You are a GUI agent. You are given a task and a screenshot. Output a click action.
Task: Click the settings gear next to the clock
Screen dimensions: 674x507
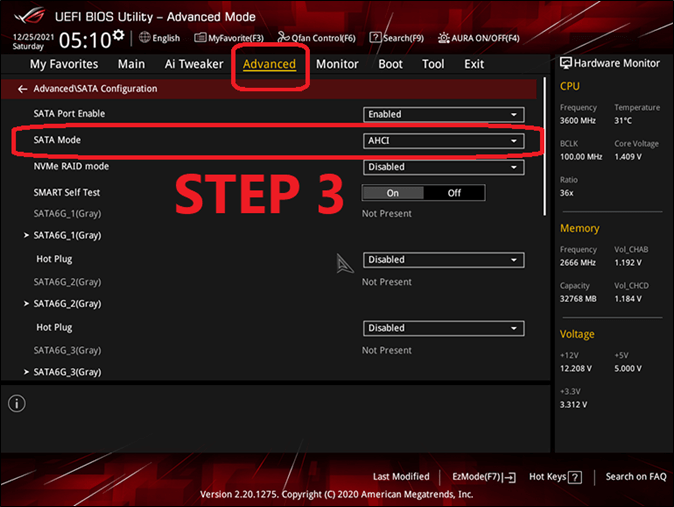(x=118, y=37)
